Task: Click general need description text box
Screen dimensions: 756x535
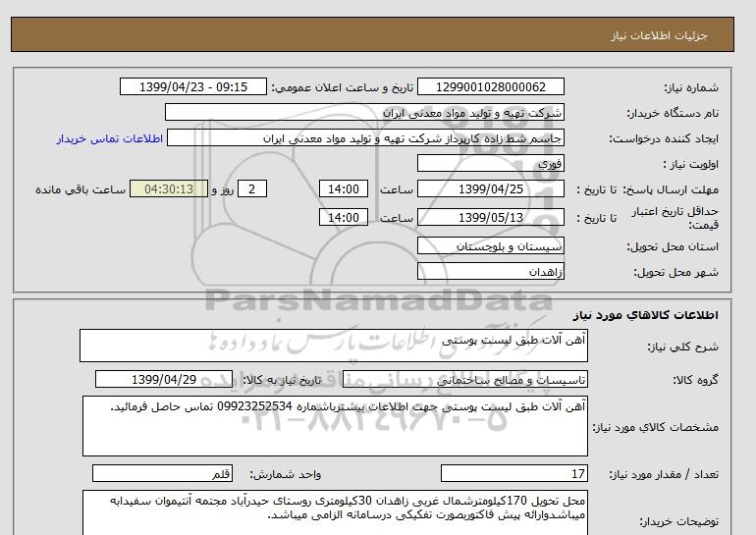Action: (x=334, y=346)
